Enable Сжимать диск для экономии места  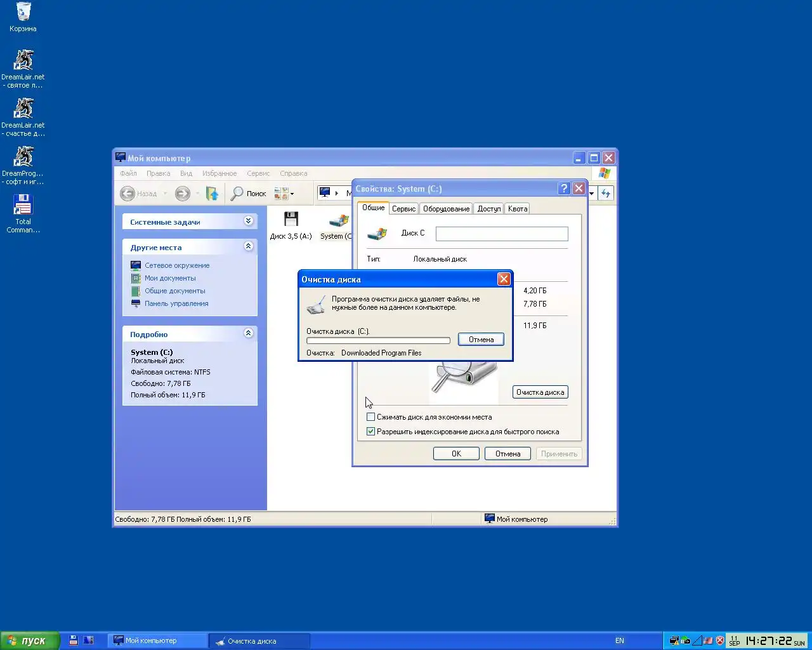pyautogui.click(x=371, y=417)
